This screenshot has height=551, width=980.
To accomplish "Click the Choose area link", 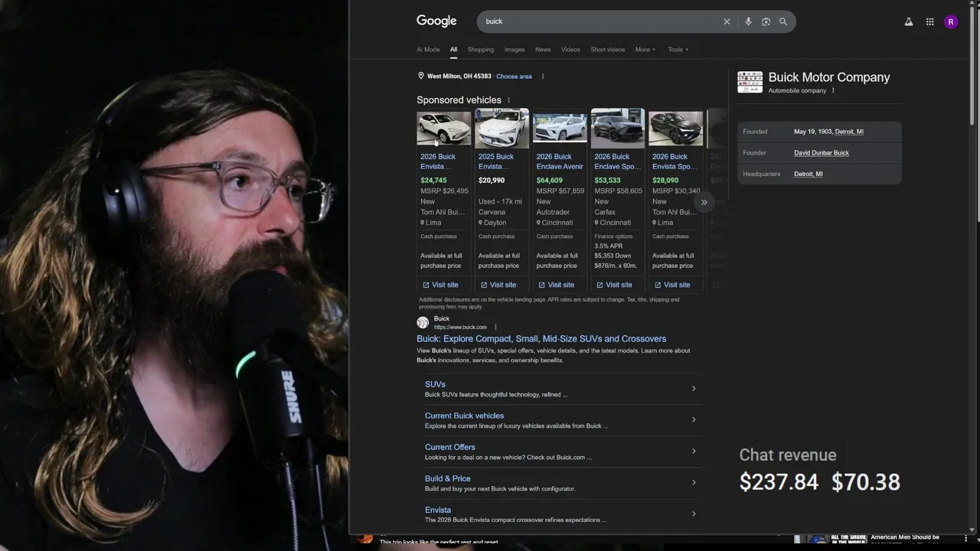I will (514, 77).
